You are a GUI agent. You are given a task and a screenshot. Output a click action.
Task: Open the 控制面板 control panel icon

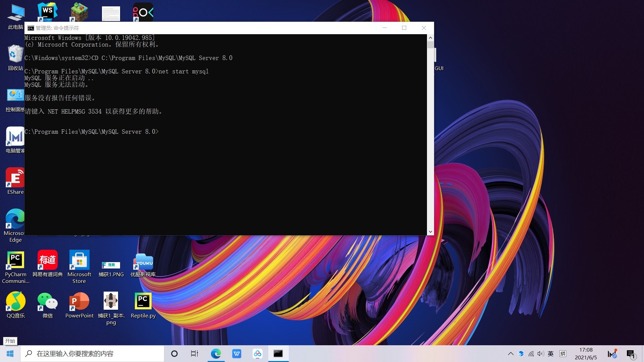[x=15, y=100]
